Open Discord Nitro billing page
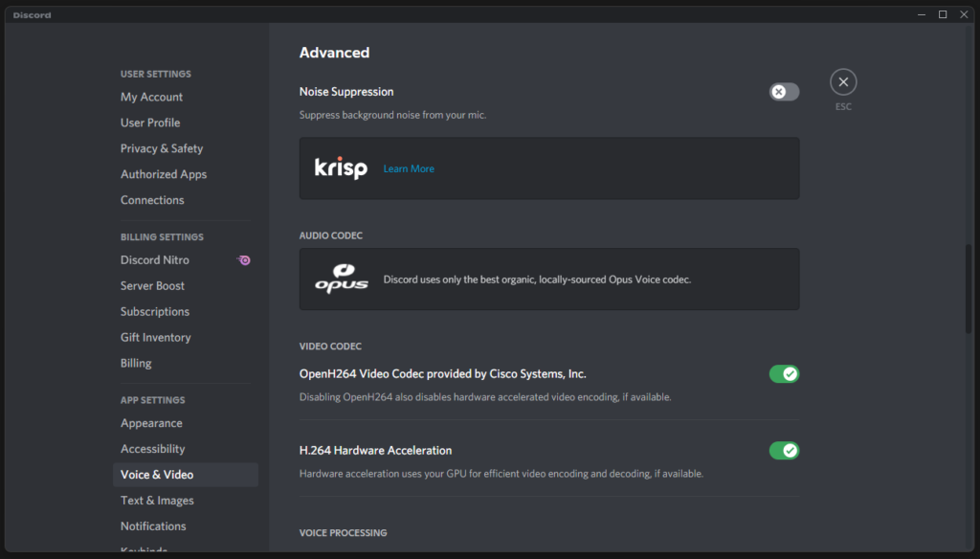980x559 pixels. point(155,260)
